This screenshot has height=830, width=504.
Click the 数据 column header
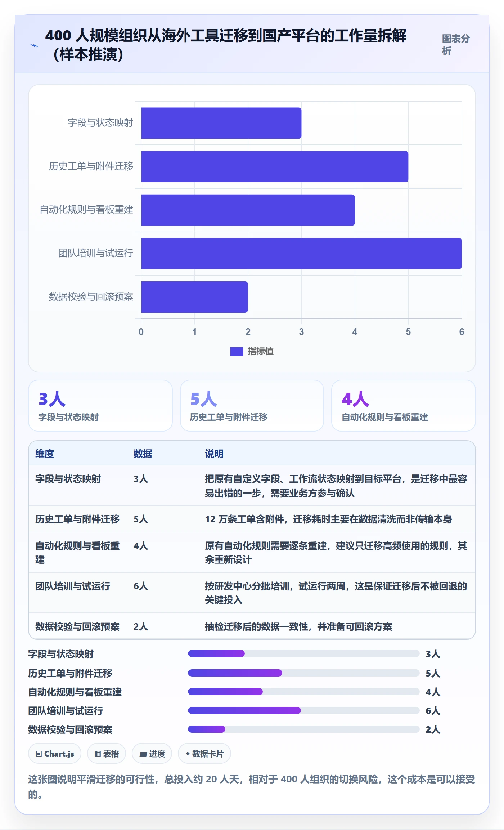[x=143, y=454]
